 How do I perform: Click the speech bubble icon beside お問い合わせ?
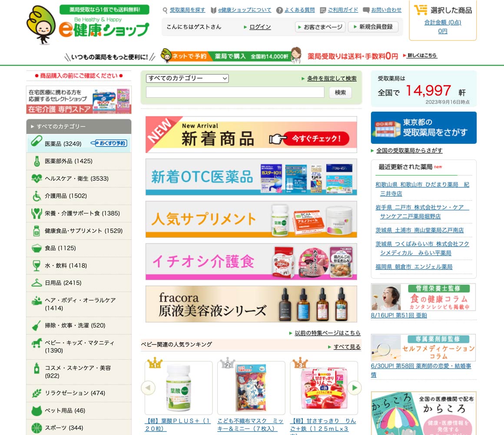click(366, 10)
